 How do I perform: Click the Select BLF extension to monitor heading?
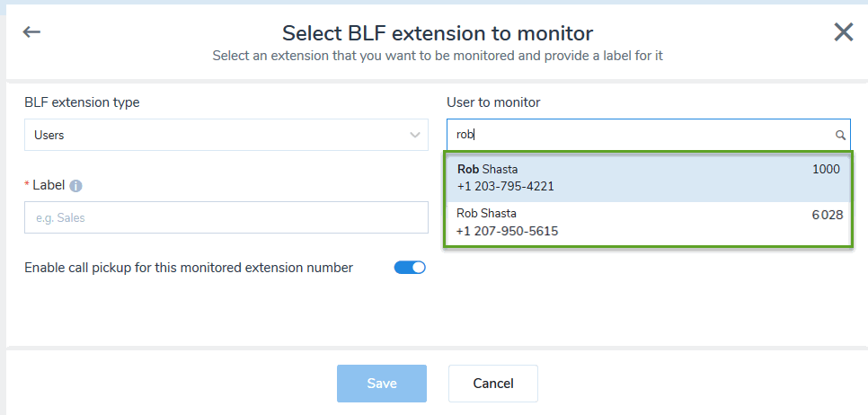click(x=438, y=33)
